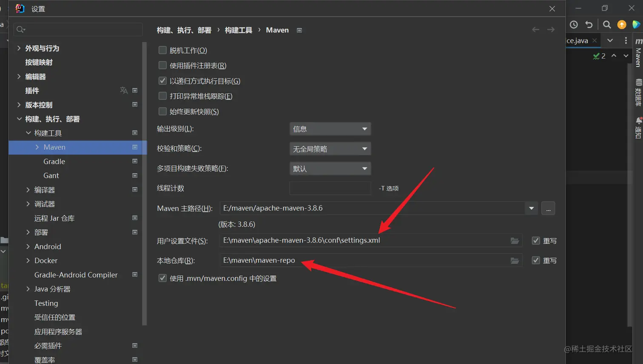Viewport: 643px width, 364px height.
Task: Expand the Android tree node
Action: pyautogui.click(x=28, y=246)
